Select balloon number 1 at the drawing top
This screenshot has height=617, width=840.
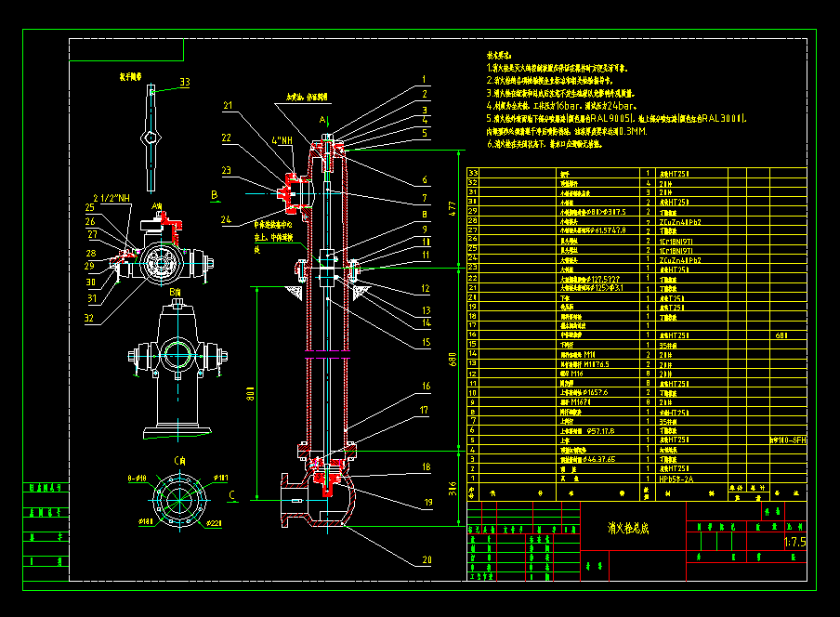click(x=423, y=80)
